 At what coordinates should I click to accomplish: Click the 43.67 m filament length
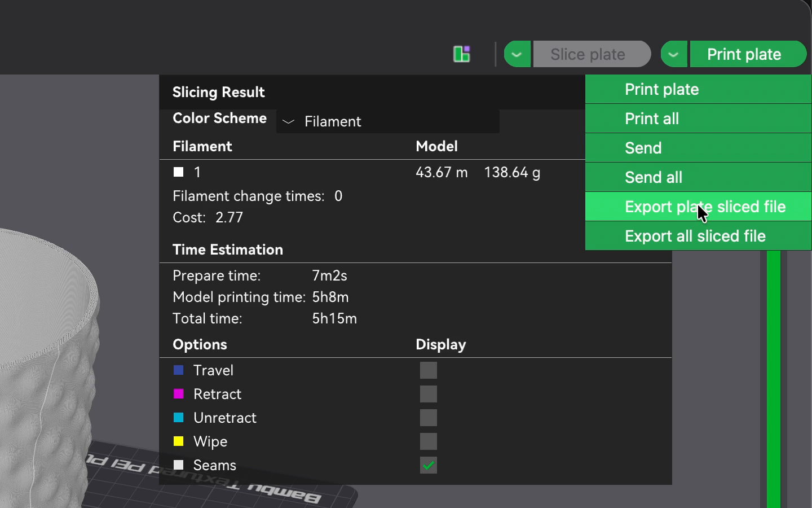click(x=442, y=172)
